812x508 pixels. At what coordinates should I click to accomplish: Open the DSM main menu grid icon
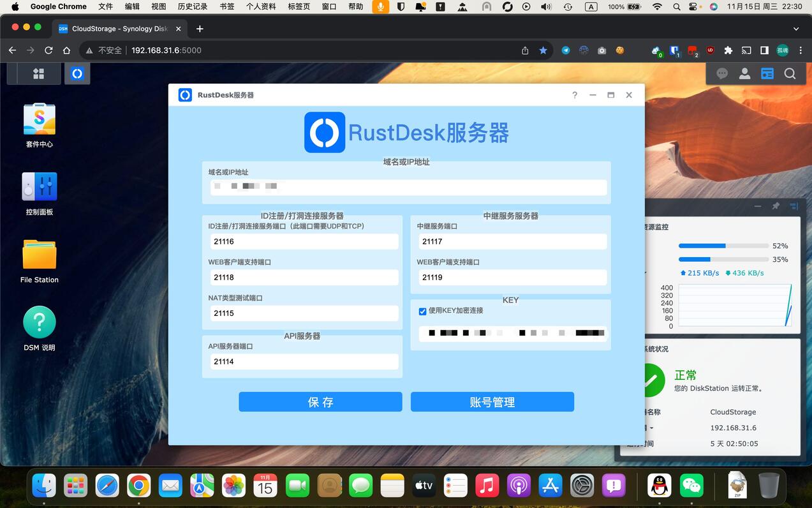pyautogui.click(x=38, y=74)
